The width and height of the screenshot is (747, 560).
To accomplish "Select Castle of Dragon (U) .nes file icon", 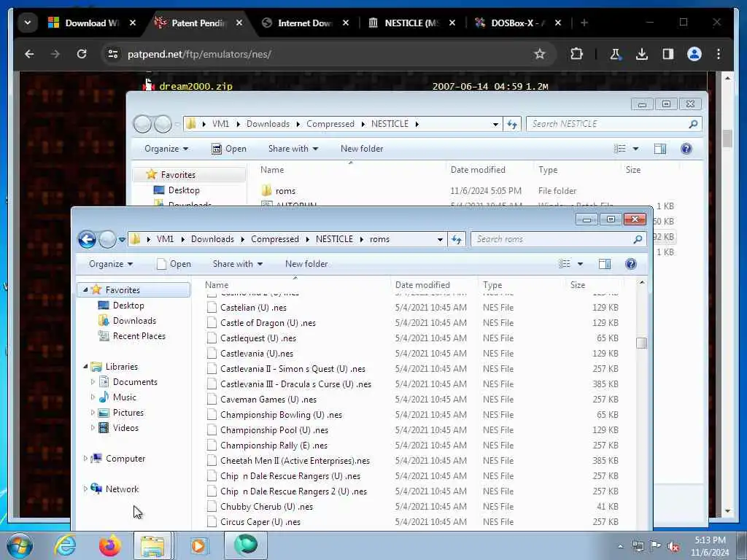I will [x=212, y=323].
